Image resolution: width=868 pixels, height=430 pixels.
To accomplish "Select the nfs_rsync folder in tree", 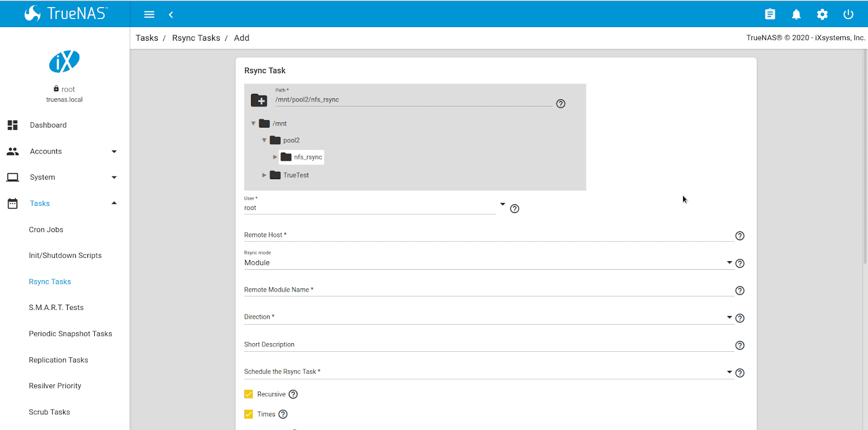I will (307, 157).
